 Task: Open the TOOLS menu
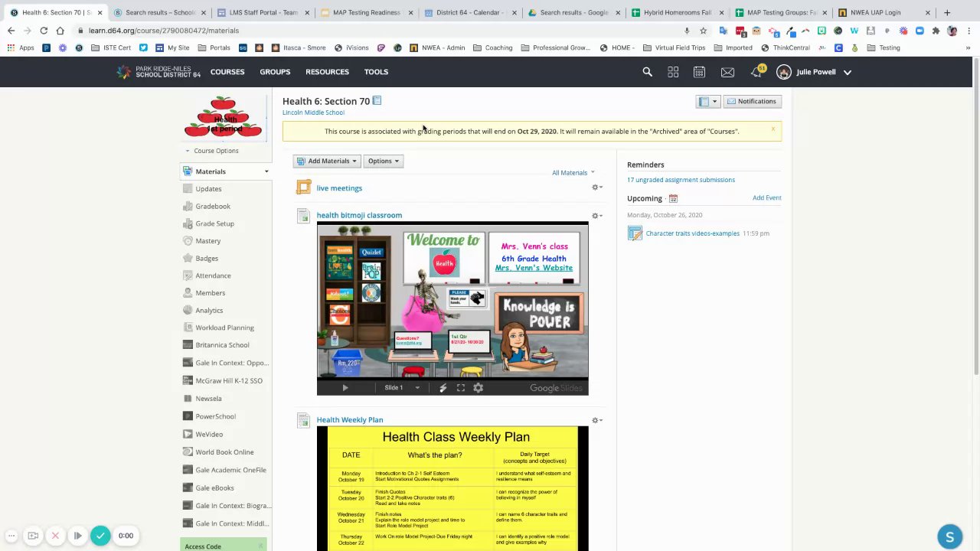(x=376, y=72)
